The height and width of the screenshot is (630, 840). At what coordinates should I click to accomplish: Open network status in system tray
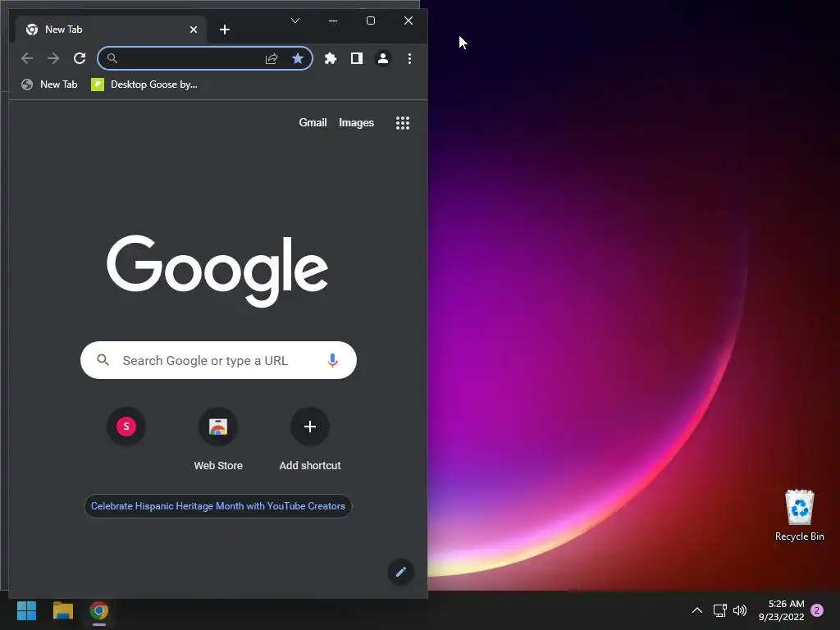pos(720,610)
